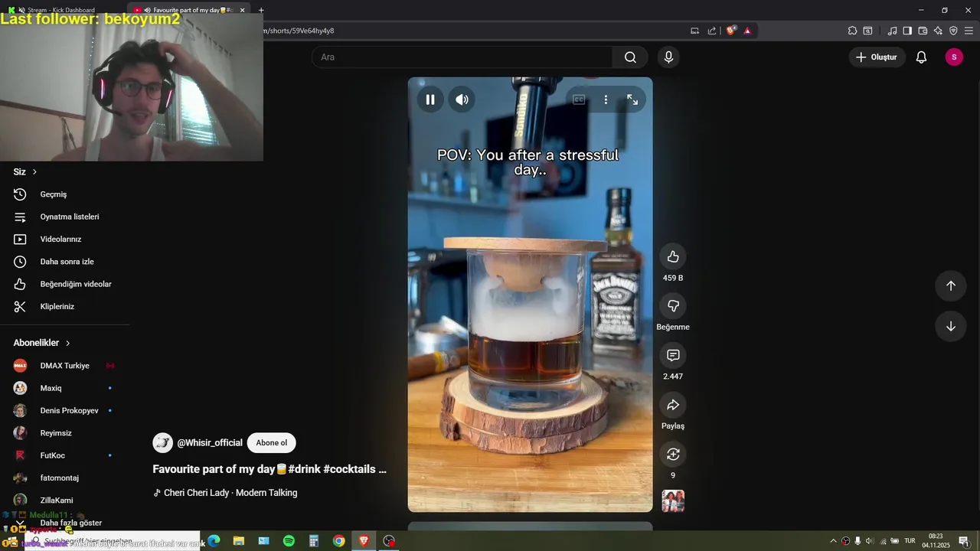The image size is (980, 551).
Task: Open Daha sonra izle list
Action: point(65,262)
